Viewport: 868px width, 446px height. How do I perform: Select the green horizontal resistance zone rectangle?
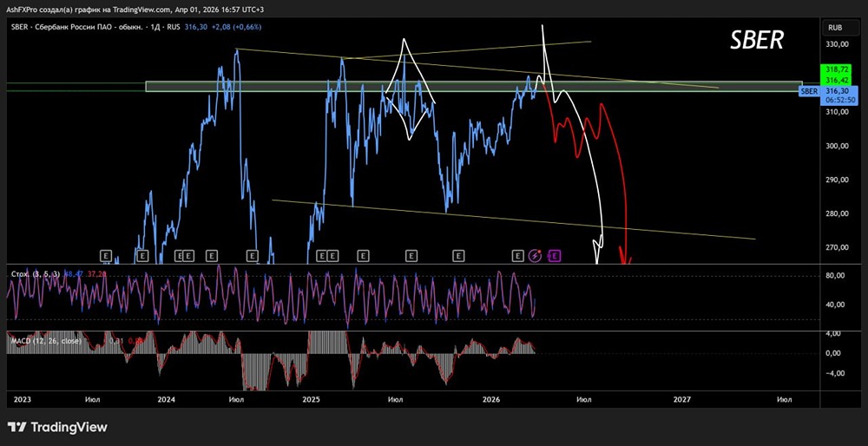click(473, 86)
